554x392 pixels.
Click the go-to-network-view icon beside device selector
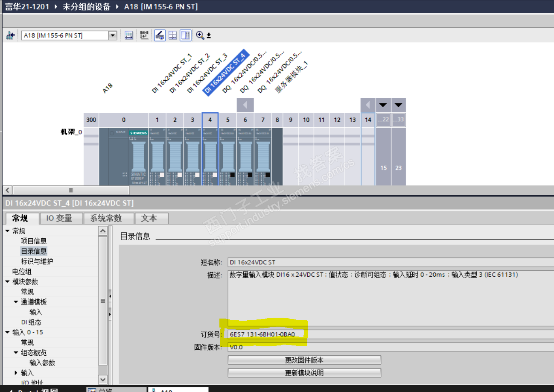point(10,35)
